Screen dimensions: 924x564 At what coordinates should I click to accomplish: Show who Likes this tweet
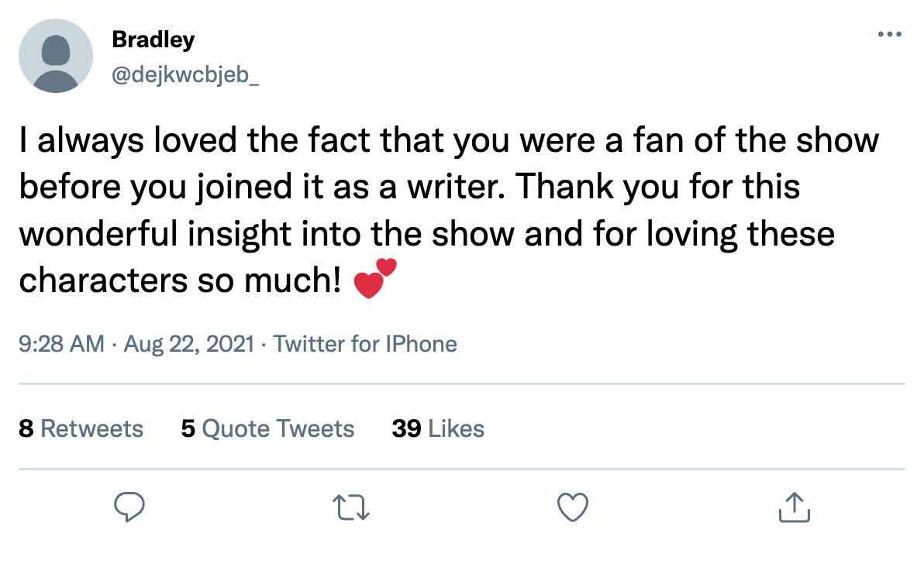456,428
